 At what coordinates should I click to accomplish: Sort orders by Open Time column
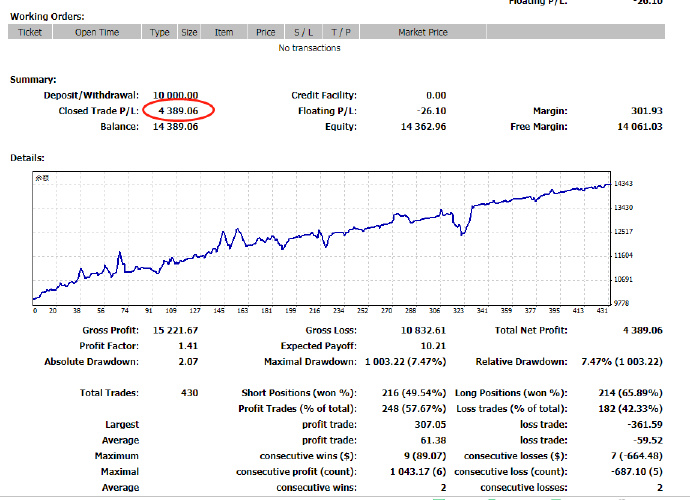pyautogui.click(x=96, y=32)
